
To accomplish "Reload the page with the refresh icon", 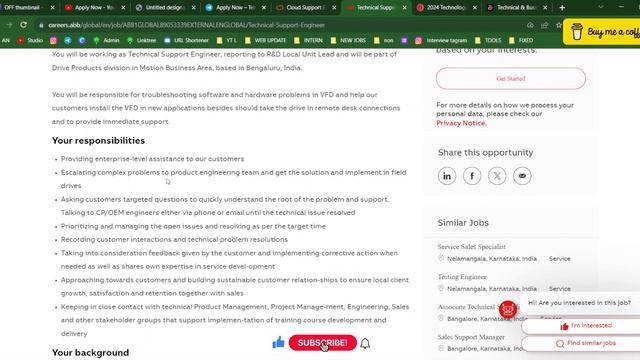I will click(24, 25).
